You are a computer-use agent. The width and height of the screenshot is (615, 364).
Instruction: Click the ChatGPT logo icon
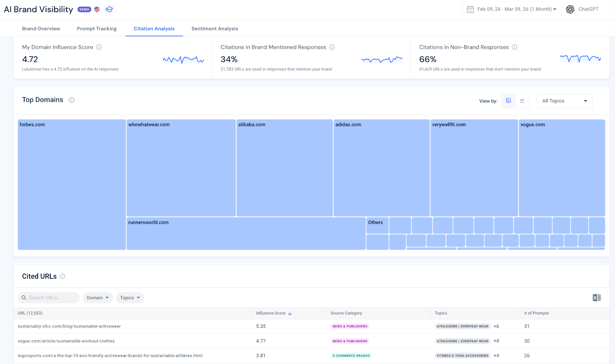coord(570,9)
